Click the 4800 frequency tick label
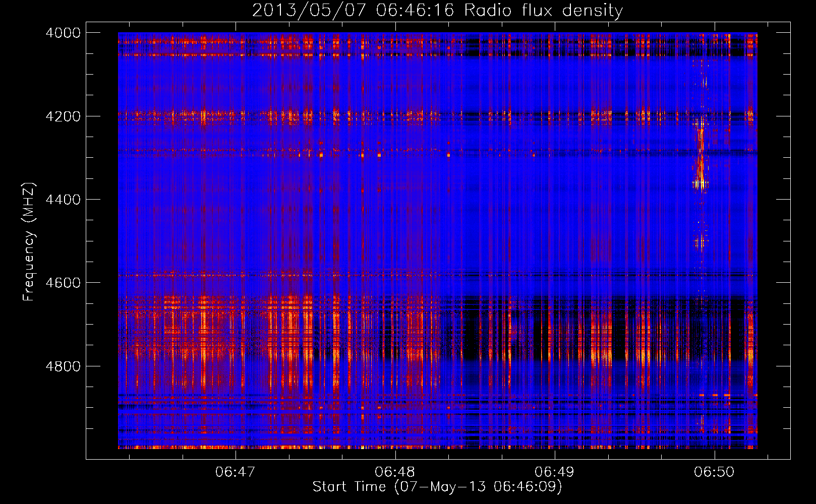 tap(63, 366)
